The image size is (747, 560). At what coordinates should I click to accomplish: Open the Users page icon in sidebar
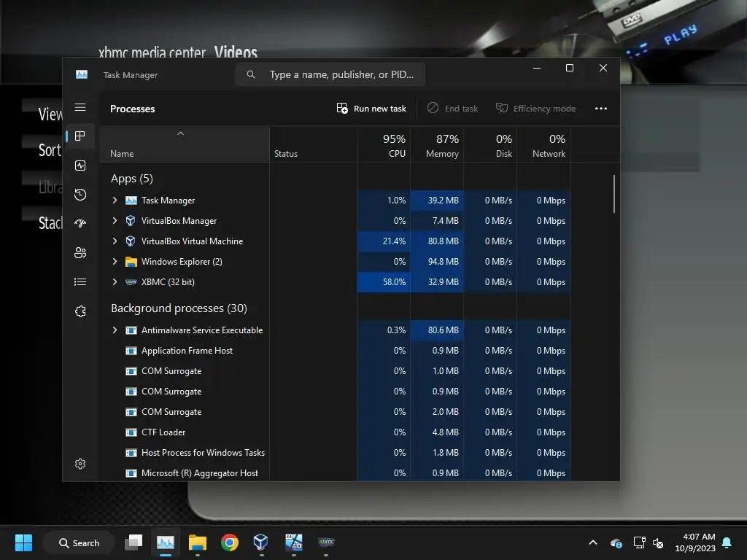coord(80,252)
